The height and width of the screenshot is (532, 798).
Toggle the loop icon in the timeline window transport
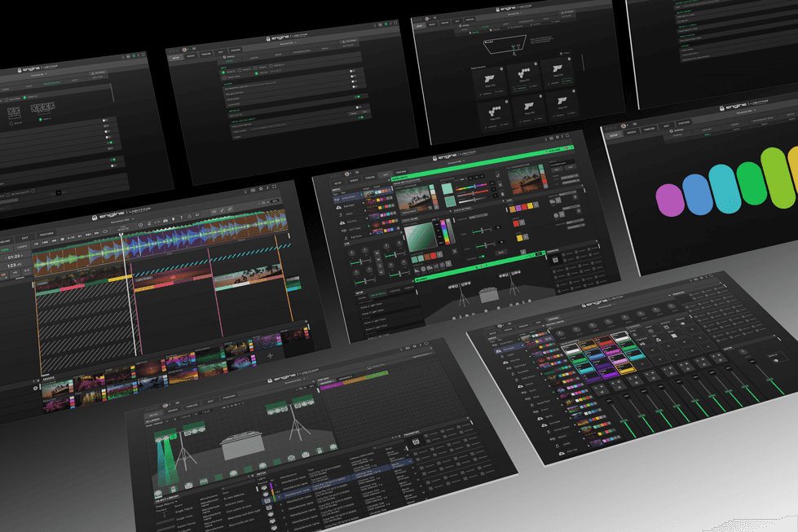click(x=105, y=231)
